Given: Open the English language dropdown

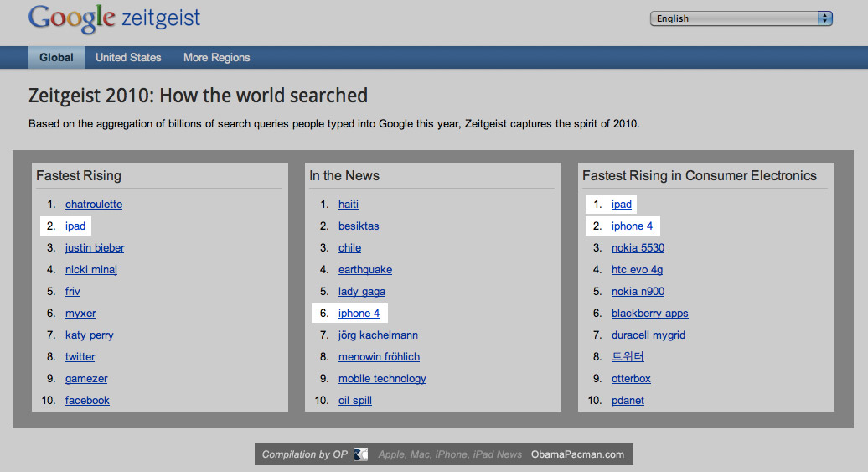Looking at the screenshot, I should 741,18.
